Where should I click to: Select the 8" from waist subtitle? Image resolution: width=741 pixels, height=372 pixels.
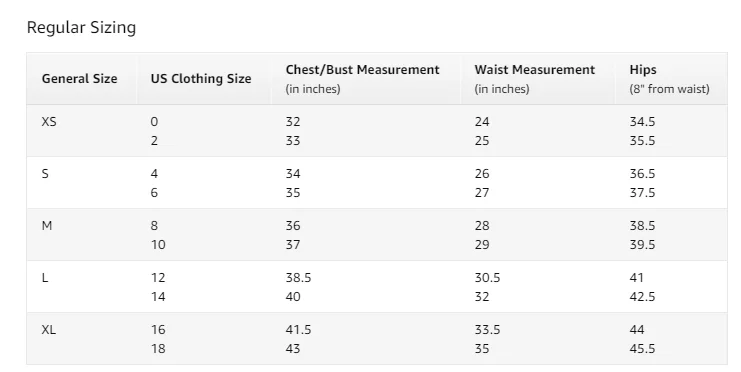(x=670, y=89)
